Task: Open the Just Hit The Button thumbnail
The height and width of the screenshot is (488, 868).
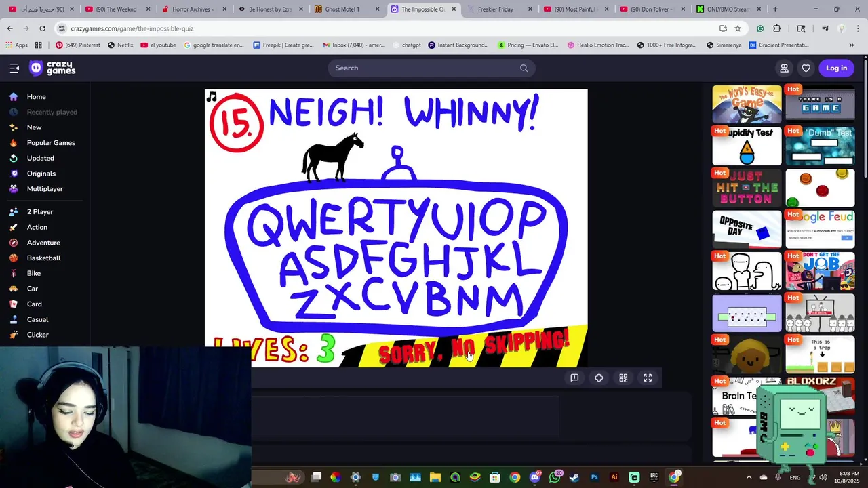Action: click(x=747, y=188)
